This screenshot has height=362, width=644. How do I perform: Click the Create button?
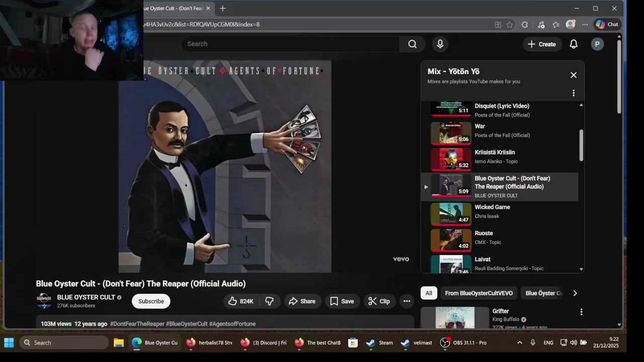[x=542, y=44]
